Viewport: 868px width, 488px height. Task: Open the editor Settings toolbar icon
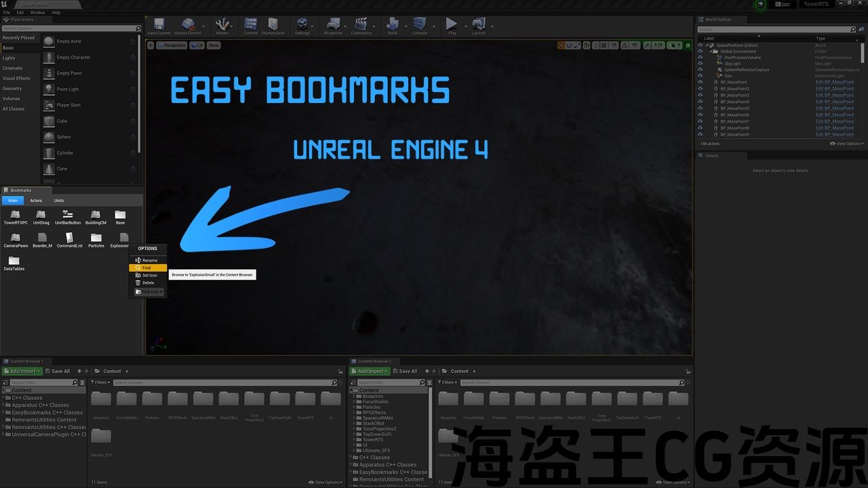click(x=302, y=26)
